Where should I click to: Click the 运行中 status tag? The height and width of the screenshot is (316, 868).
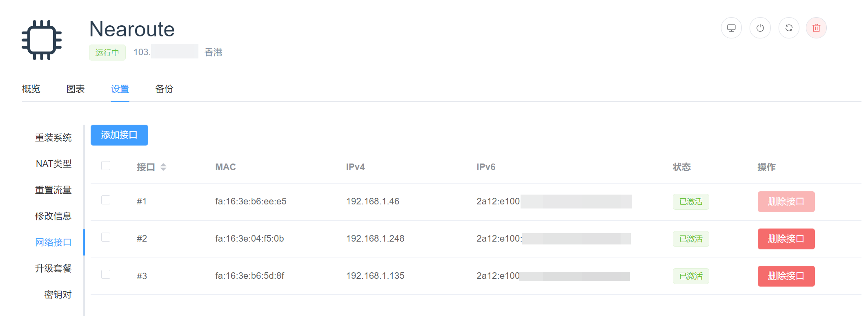107,52
